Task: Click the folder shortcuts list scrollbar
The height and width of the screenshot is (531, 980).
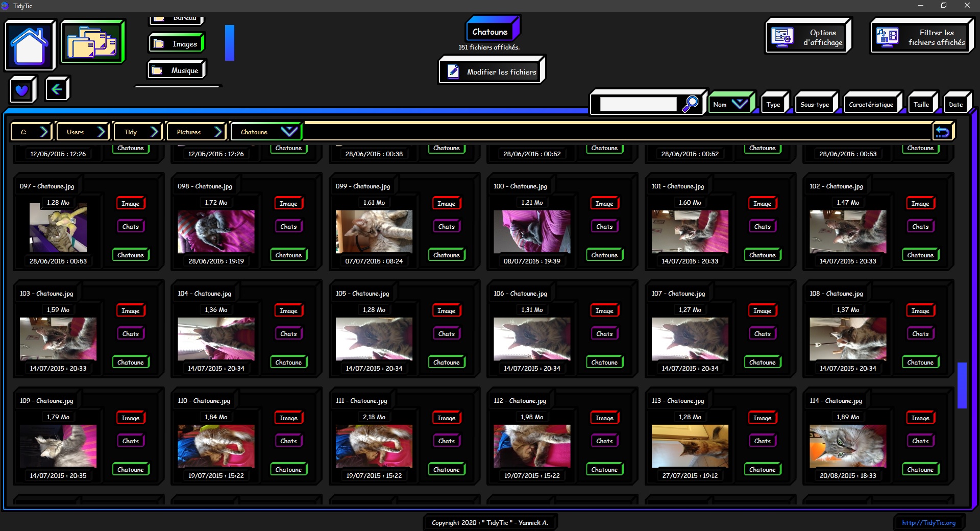Action: pos(230,43)
